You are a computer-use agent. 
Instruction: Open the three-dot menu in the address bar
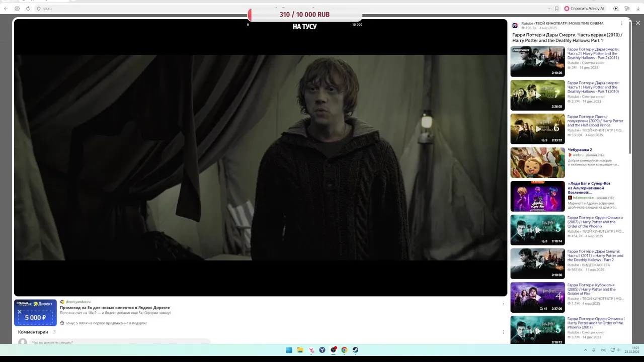pos(549,9)
